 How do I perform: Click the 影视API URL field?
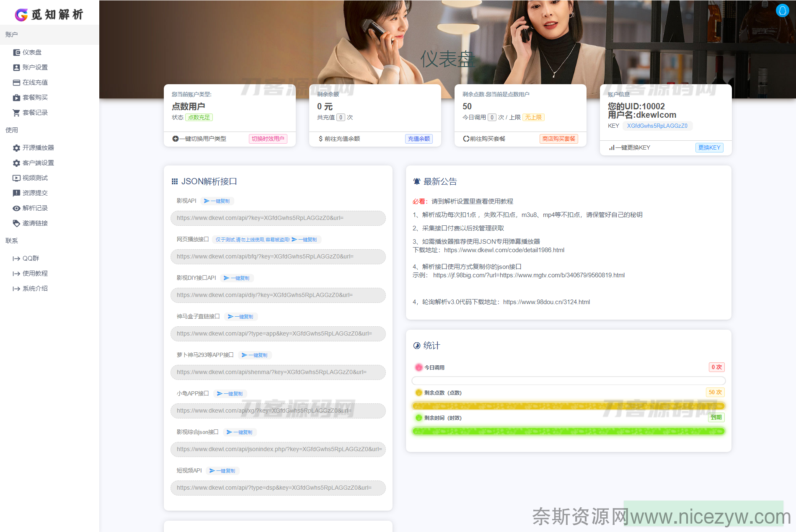coord(278,218)
